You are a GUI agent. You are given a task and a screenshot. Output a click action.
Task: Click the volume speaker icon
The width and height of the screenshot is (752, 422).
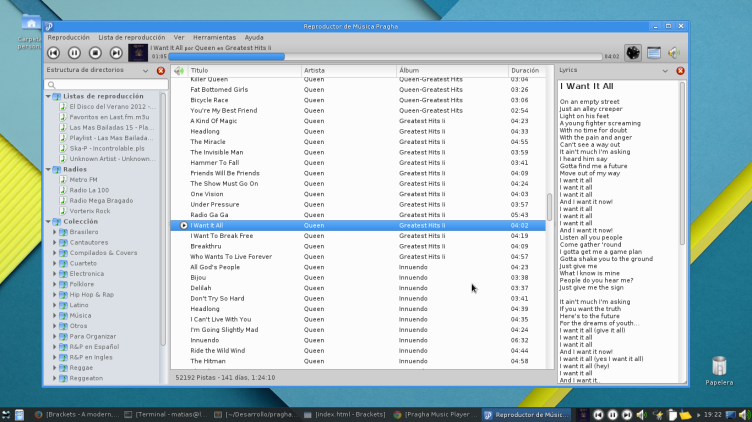(674, 52)
